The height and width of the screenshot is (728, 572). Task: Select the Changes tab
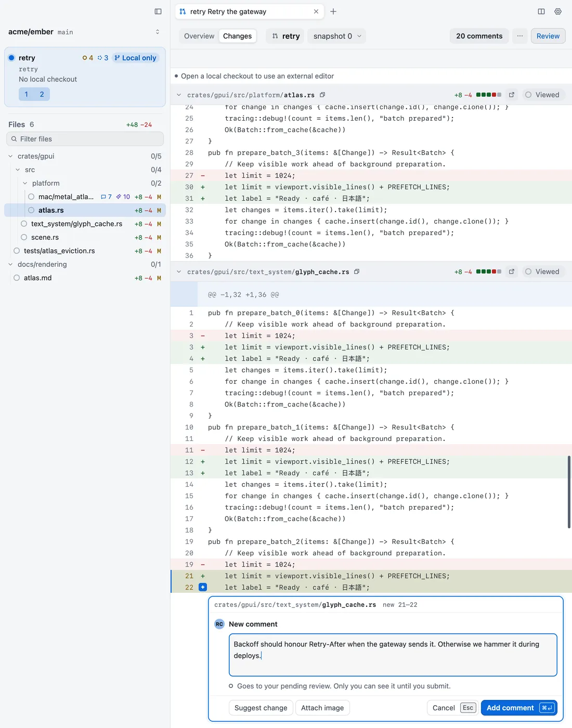coord(237,36)
